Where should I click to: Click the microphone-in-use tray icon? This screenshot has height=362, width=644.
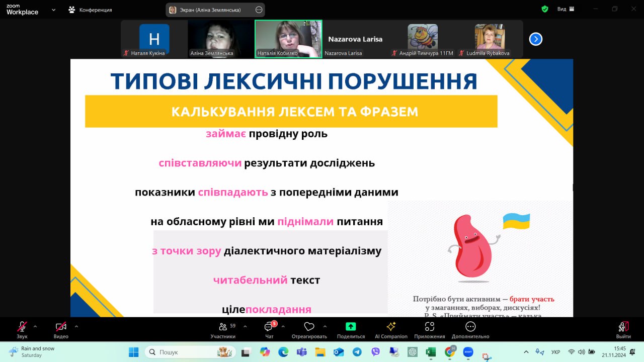(540, 352)
